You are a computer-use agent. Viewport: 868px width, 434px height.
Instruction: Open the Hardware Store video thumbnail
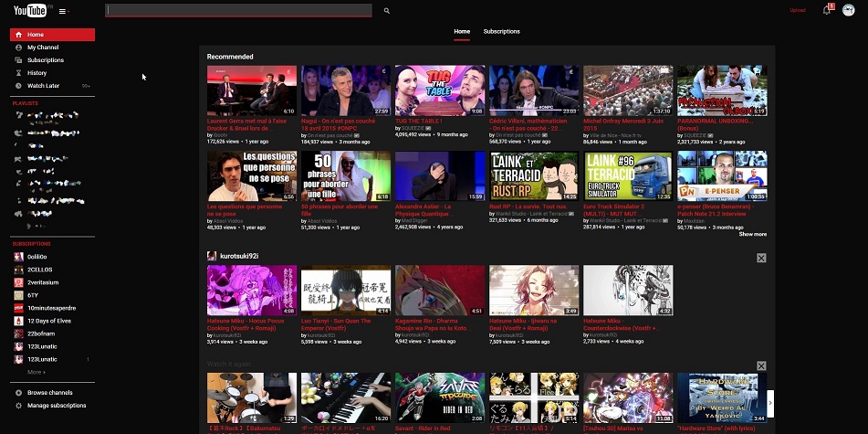coord(722,398)
